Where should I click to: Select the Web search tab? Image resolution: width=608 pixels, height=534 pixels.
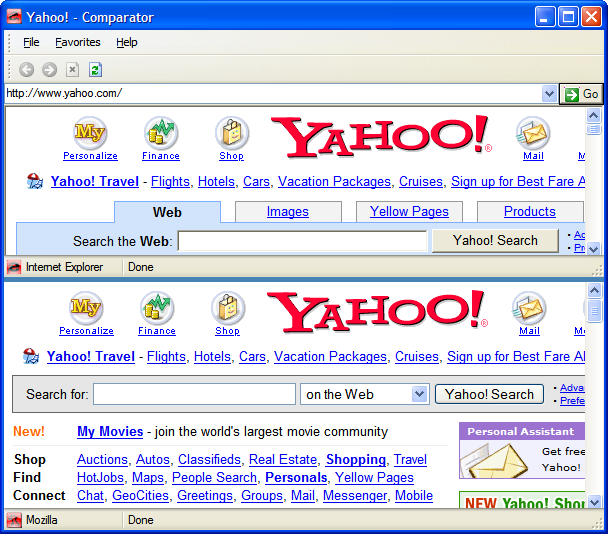click(x=167, y=212)
